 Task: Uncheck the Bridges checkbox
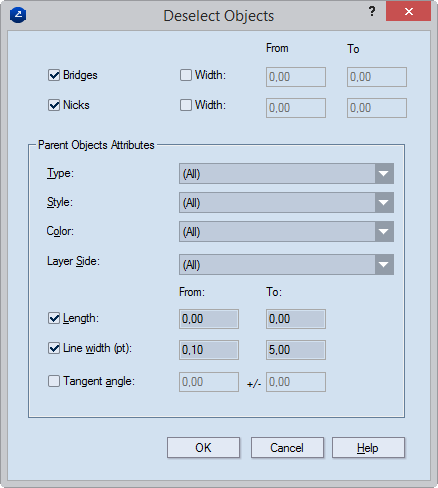click(54, 75)
